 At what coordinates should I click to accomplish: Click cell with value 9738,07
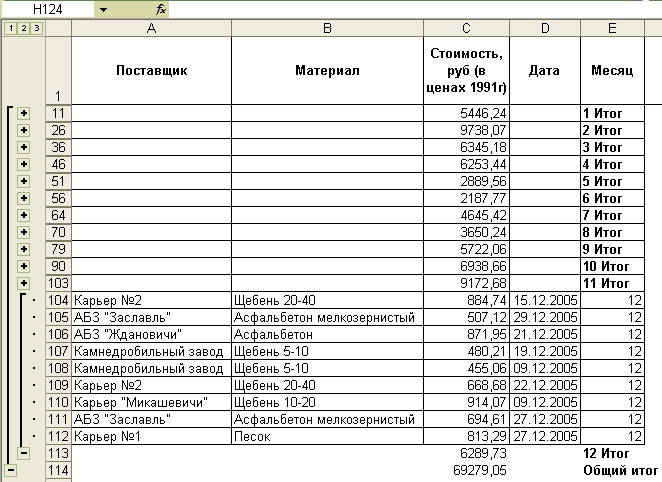[466, 130]
